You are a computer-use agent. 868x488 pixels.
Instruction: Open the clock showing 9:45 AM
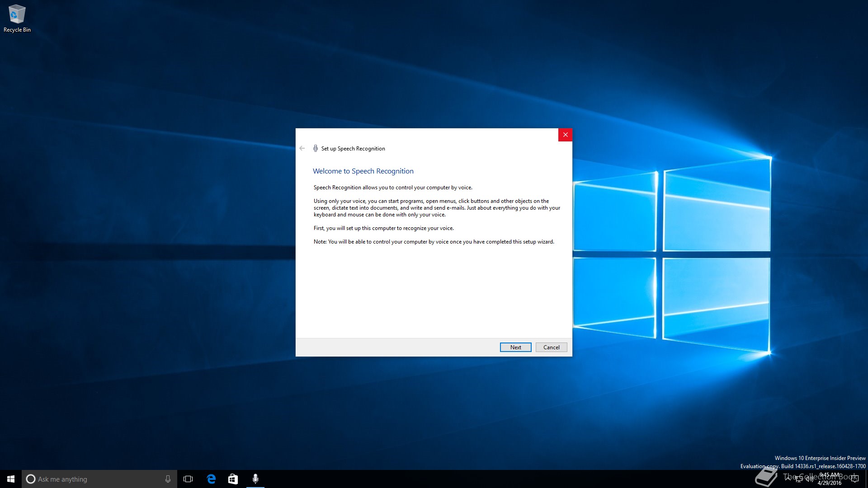pyautogui.click(x=830, y=479)
